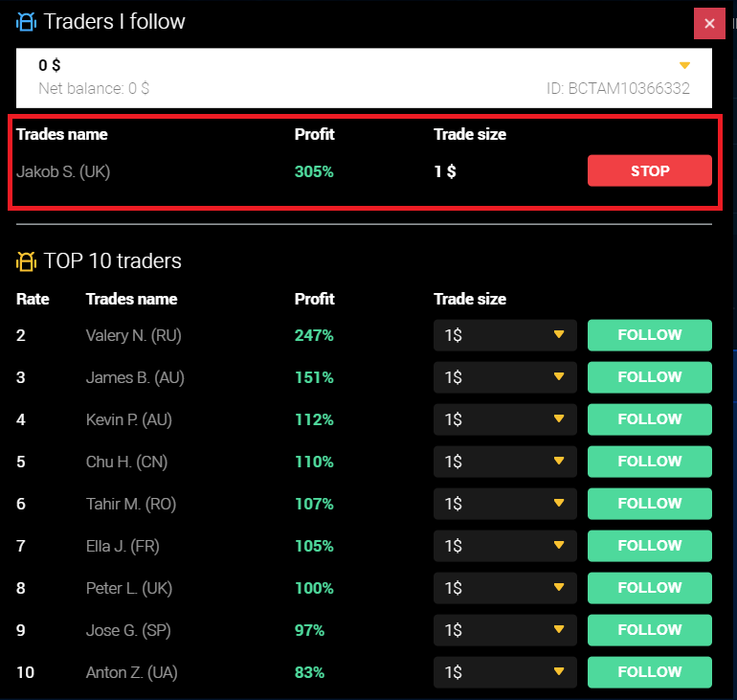Select the Jakob S. (UK) trader name
The image size is (737, 700).
[x=63, y=172]
